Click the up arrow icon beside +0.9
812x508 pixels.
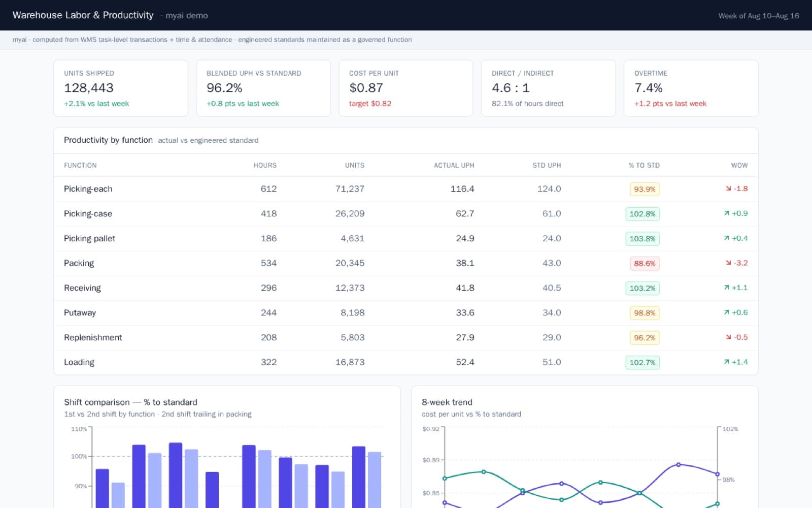click(726, 213)
